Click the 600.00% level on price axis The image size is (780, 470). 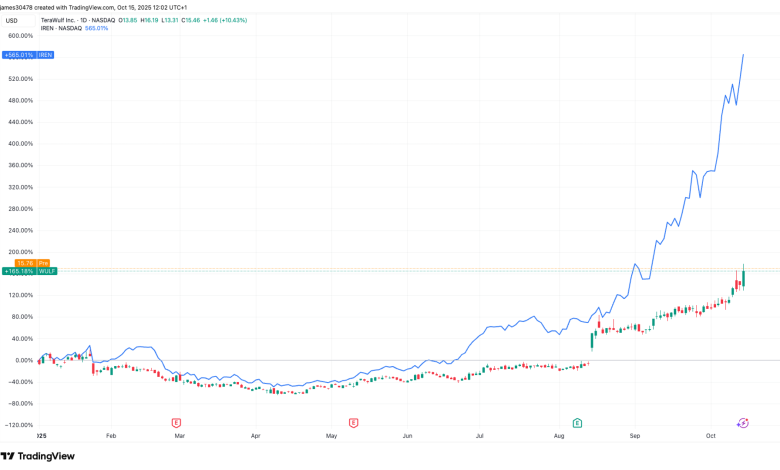pyautogui.click(x=22, y=36)
